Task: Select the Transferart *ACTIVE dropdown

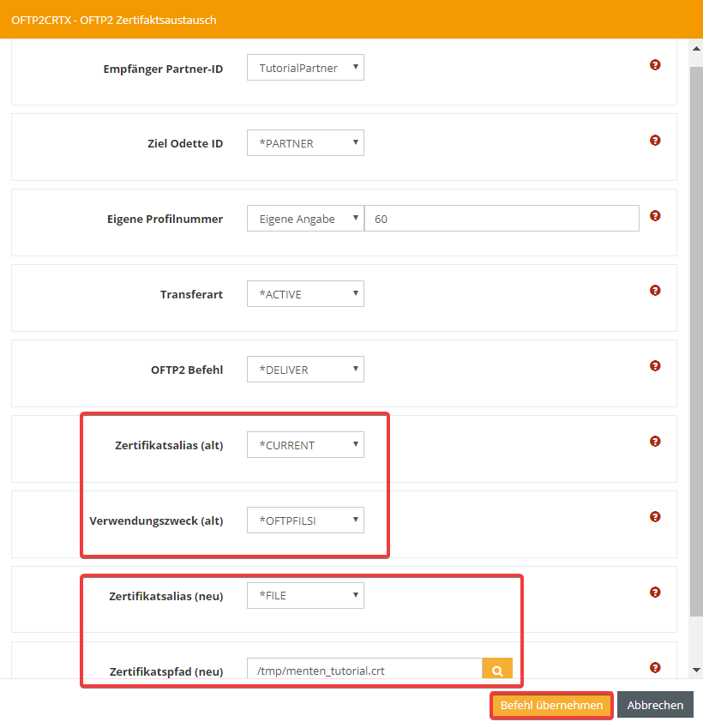Action: pyautogui.click(x=305, y=294)
